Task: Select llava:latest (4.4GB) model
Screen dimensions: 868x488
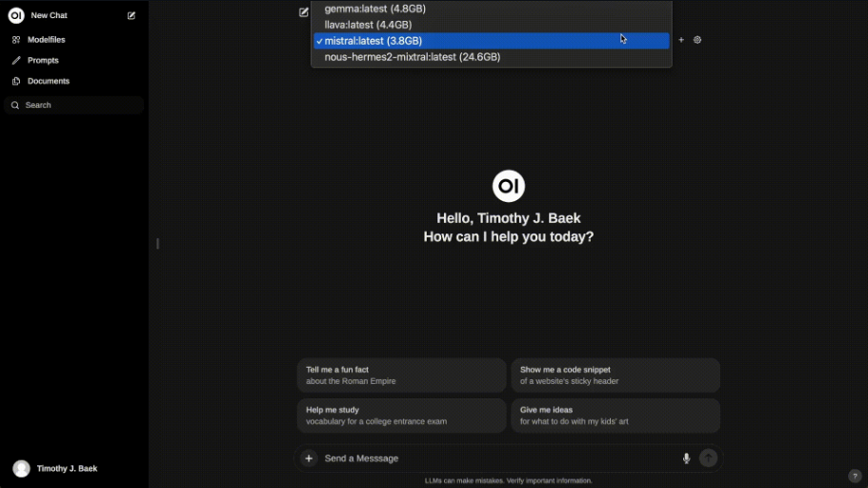Action: (491, 25)
